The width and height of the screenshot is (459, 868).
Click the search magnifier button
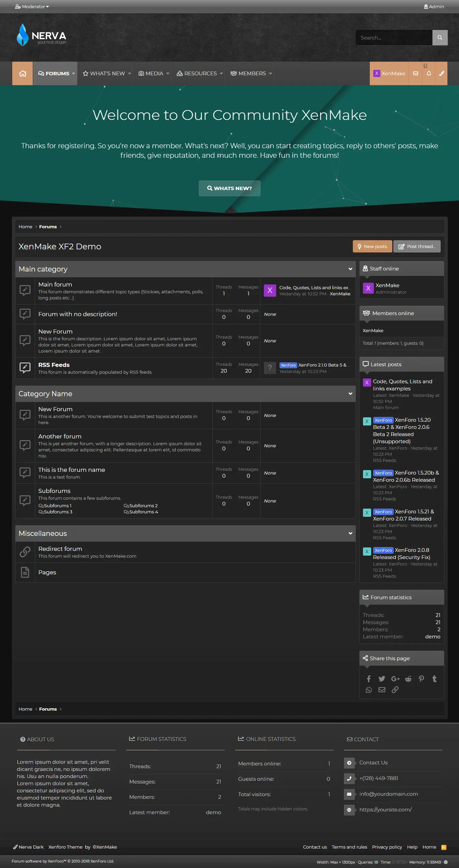coord(440,37)
